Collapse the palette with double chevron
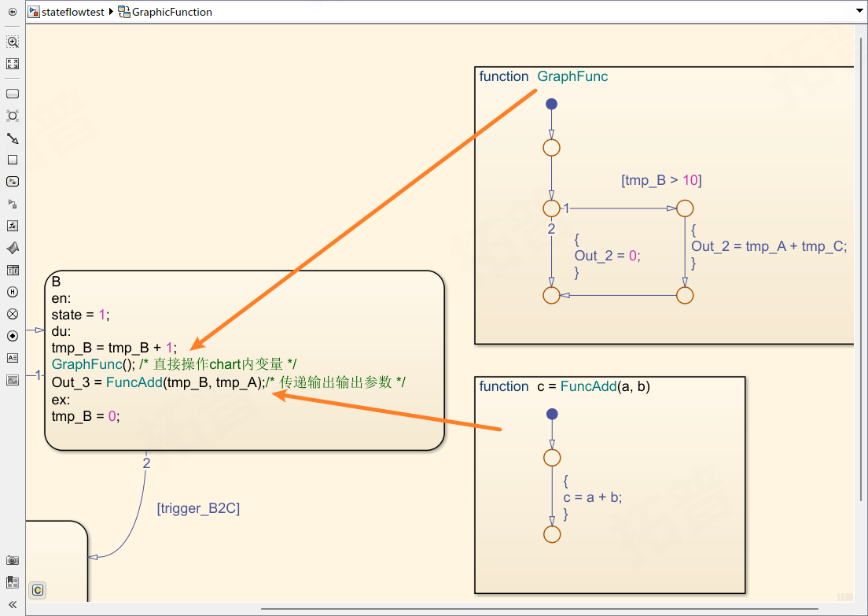Viewport: 868px width, 616px height. (x=13, y=604)
